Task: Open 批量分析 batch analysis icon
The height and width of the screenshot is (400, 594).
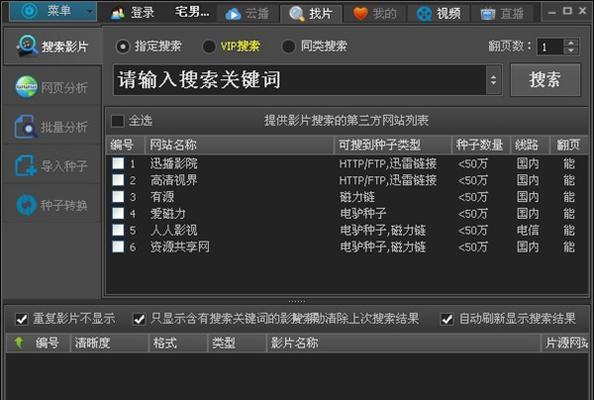Action: tap(25, 127)
